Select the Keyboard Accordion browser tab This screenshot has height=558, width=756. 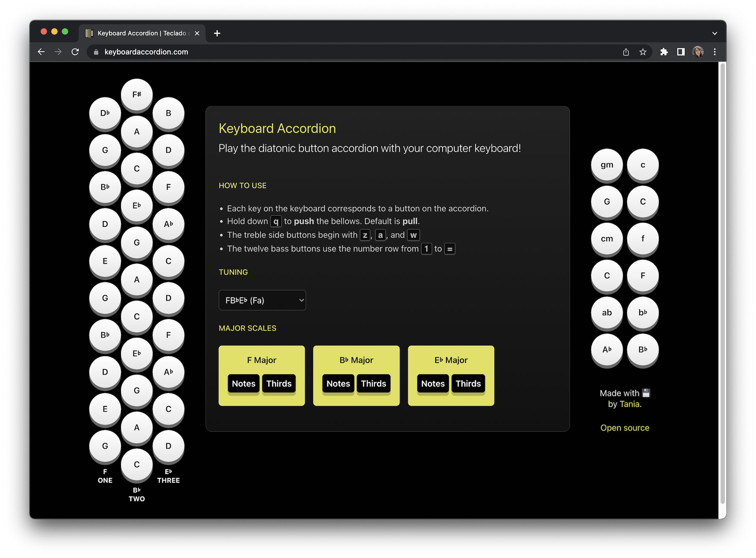click(142, 33)
